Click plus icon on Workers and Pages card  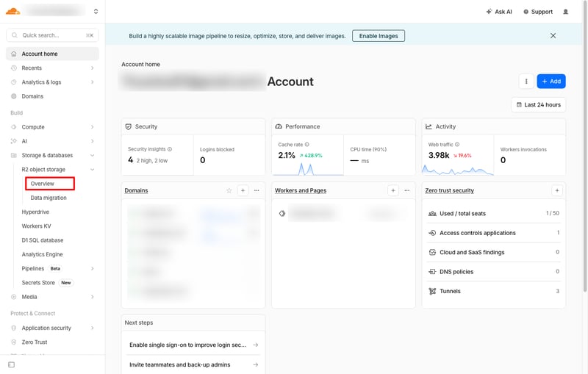click(393, 190)
